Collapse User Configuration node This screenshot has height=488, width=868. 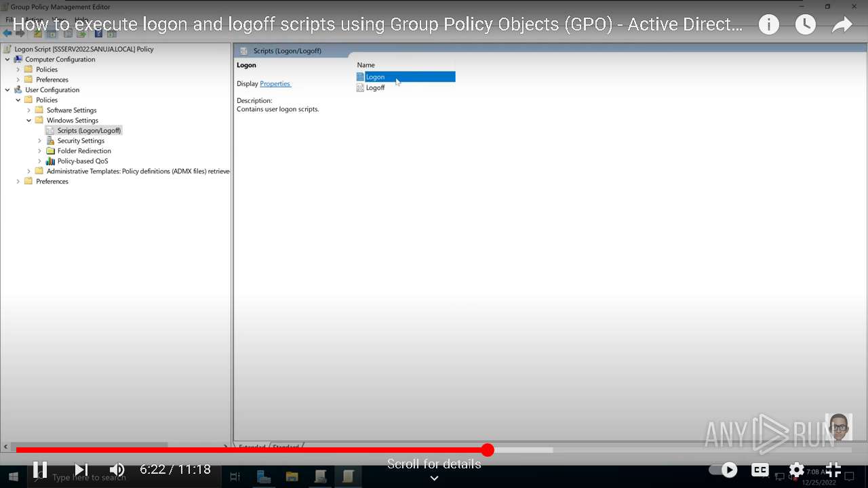[x=7, y=90]
